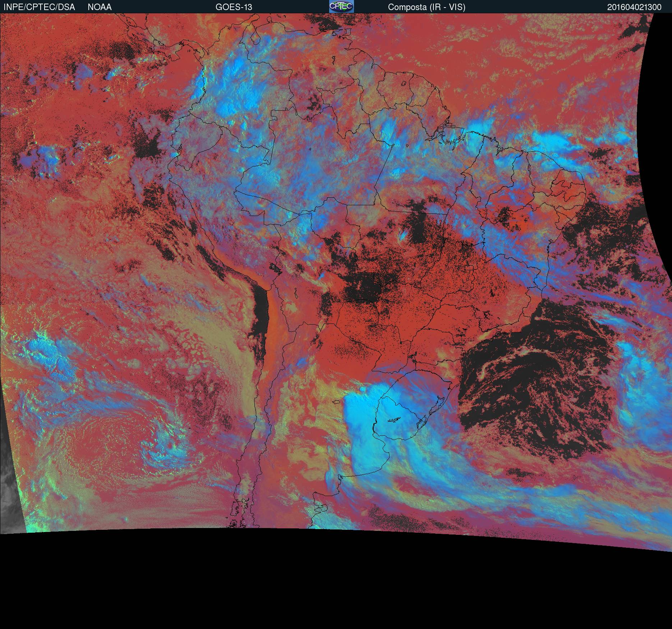Click the CPTEC logo in the header
This screenshot has height=629, width=672.
point(341,6)
